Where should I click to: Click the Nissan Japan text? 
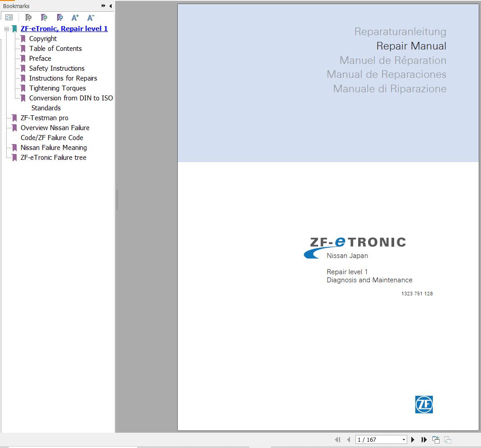coord(347,256)
